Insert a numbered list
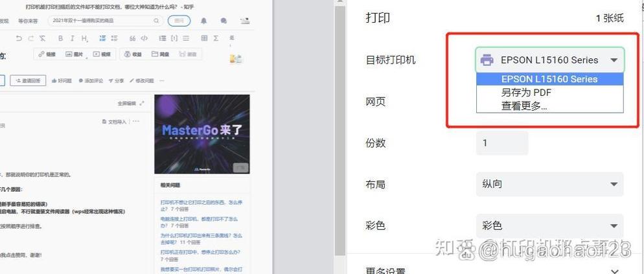Image resolution: width=644 pixels, height=274 pixels. coord(102,38)
